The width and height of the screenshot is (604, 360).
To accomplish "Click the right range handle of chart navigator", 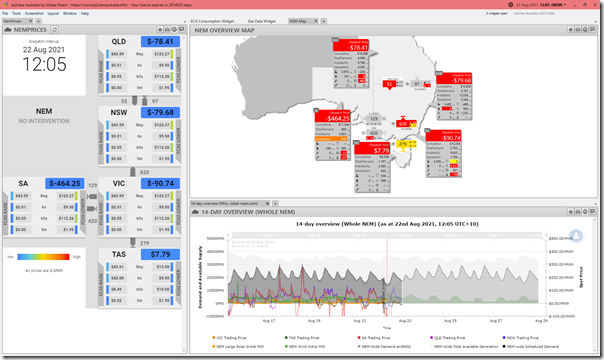I will pos(545,235).
